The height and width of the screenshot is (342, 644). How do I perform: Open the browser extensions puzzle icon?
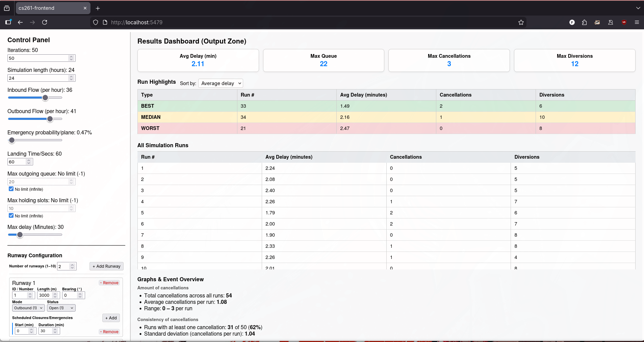point(584,22)
